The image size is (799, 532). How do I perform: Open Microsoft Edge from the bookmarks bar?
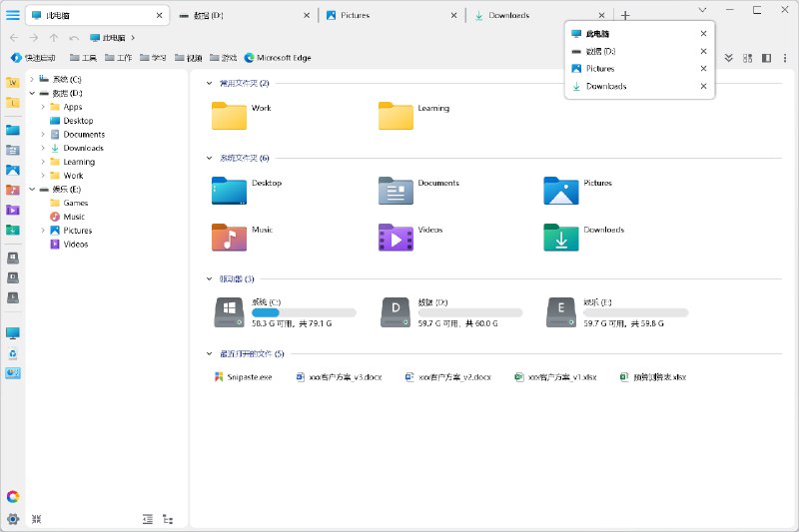pos(278,58)
